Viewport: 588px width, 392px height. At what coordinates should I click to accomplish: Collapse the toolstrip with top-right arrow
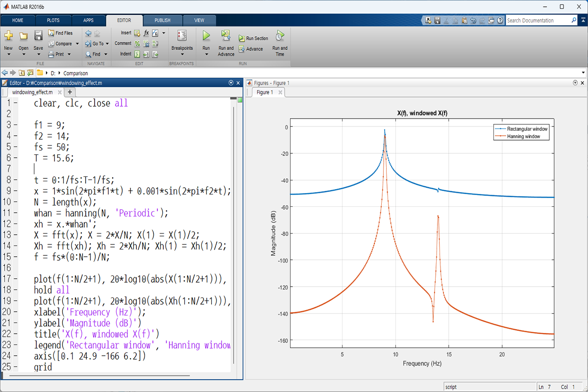(x=582, y=21)
